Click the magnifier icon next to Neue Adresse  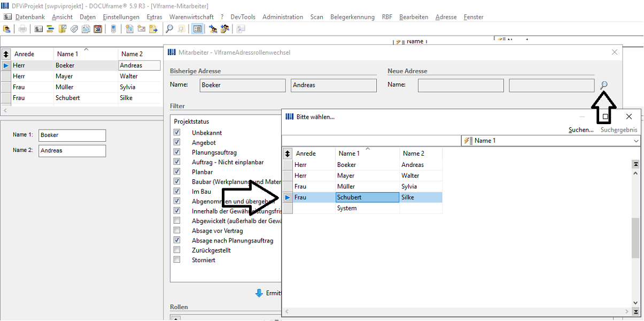coord(604,85)
